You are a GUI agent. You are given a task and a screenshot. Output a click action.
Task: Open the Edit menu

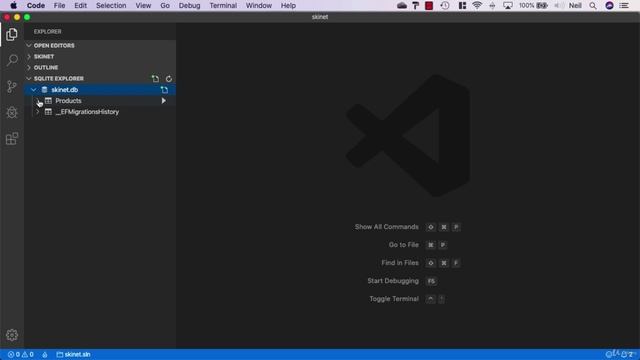[80, 6]
